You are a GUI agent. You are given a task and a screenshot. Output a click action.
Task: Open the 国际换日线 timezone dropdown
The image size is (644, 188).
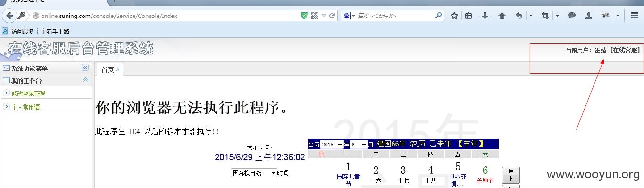click(253, 173)
